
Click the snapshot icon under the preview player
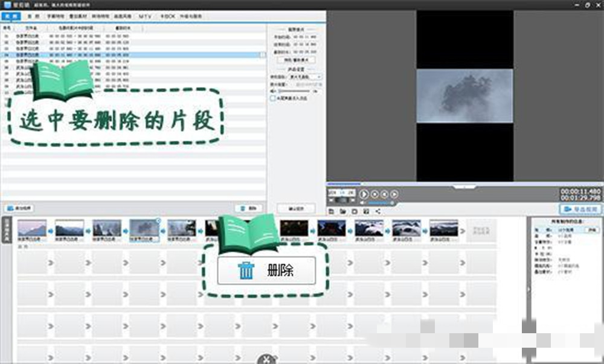click(354, 211)
